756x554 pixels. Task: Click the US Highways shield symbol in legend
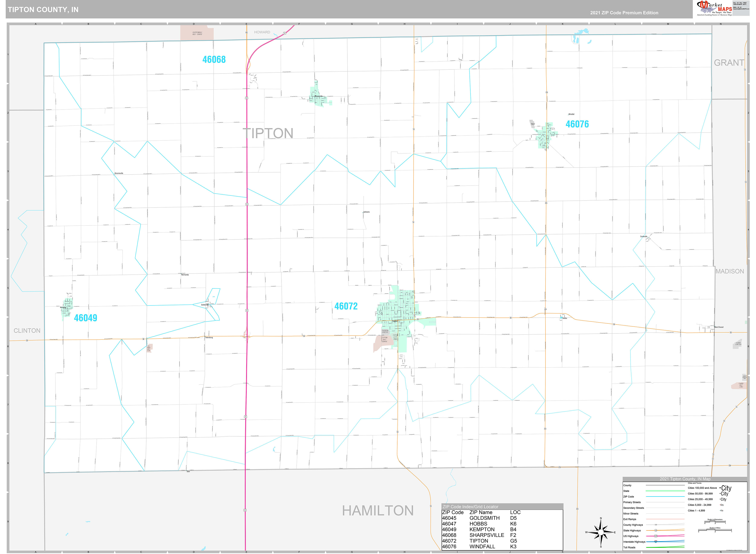coord(656,536)
